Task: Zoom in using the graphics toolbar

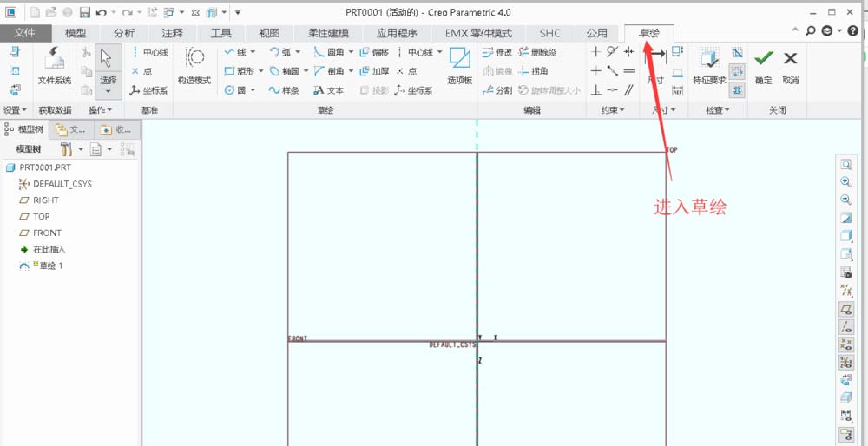Action: 846,182
